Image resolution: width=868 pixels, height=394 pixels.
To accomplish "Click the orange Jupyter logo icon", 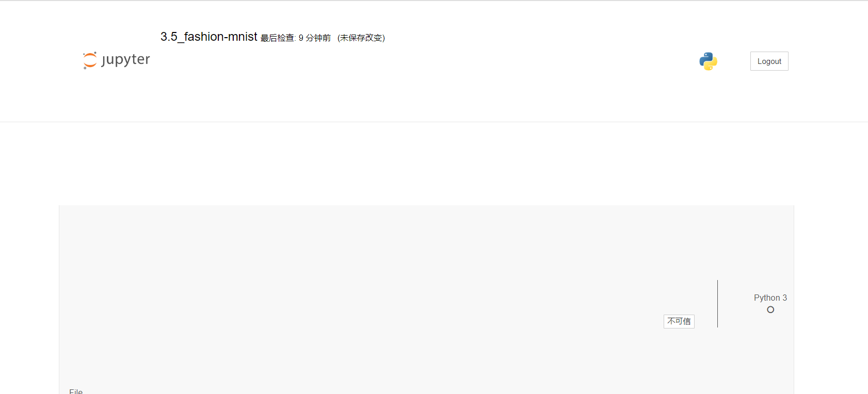I will pos(90,60).
